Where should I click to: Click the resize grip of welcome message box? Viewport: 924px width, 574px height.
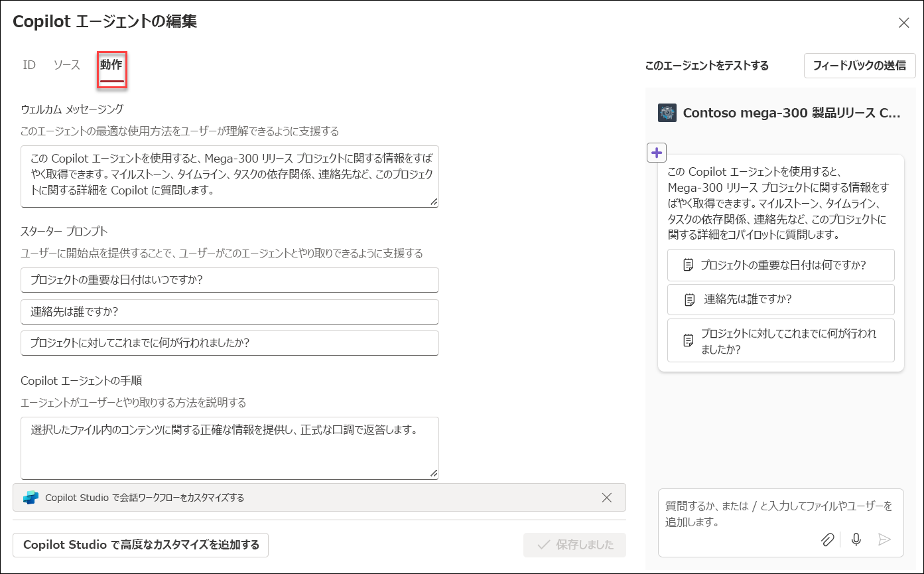pyautogui.click(x=434, y=202)
